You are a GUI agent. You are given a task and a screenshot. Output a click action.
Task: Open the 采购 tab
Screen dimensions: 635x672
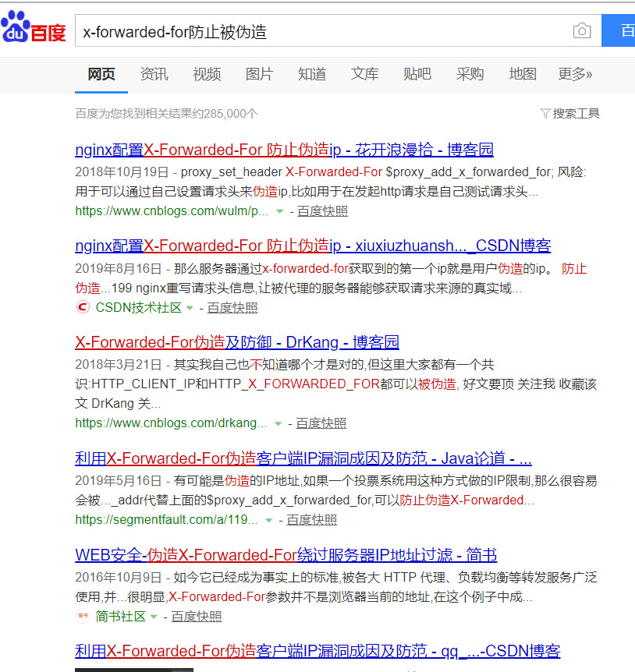point(470,74)
